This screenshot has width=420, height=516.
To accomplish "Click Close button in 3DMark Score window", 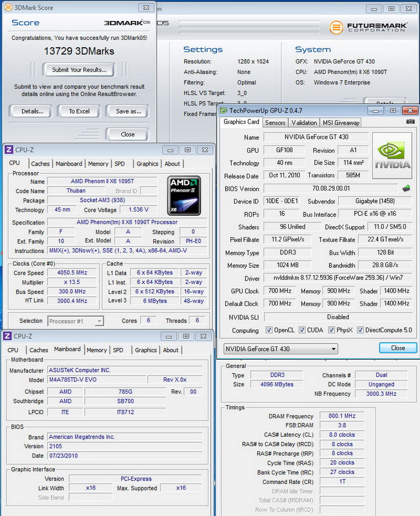I will [x=127, y=134].
